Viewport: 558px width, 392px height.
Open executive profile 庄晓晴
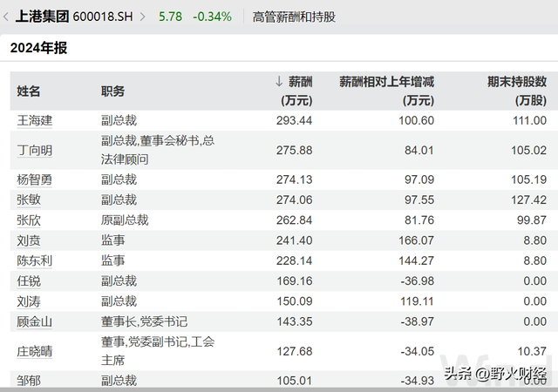(35, 351)
